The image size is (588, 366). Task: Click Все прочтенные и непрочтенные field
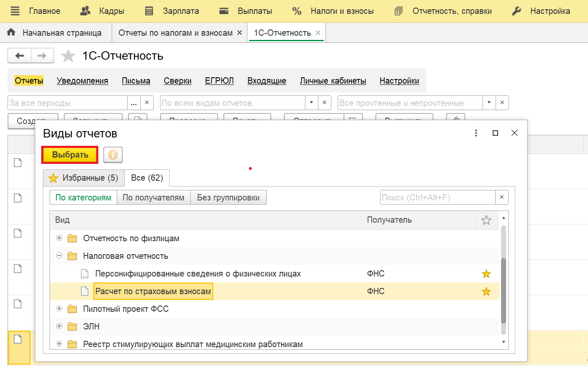pyautogui.click(x=410, y=103)
